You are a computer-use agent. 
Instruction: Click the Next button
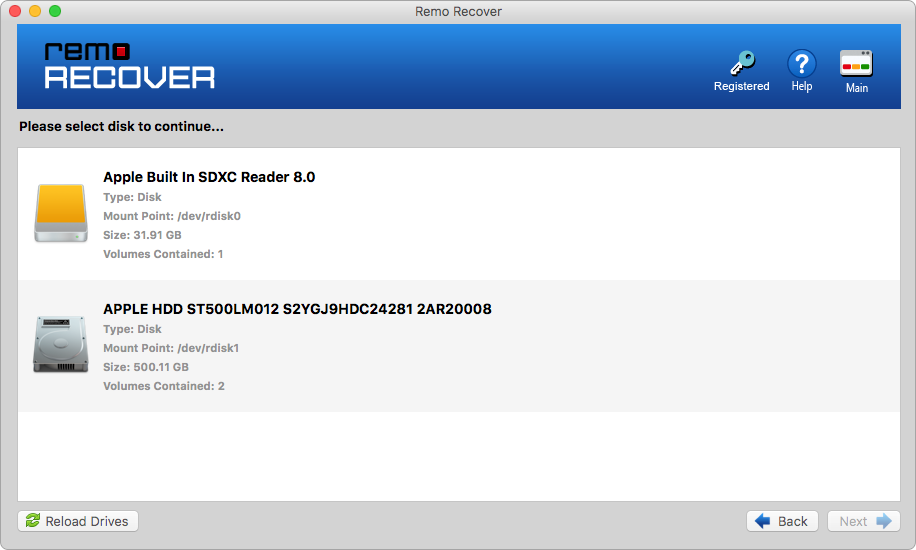(x=863, y=521)
